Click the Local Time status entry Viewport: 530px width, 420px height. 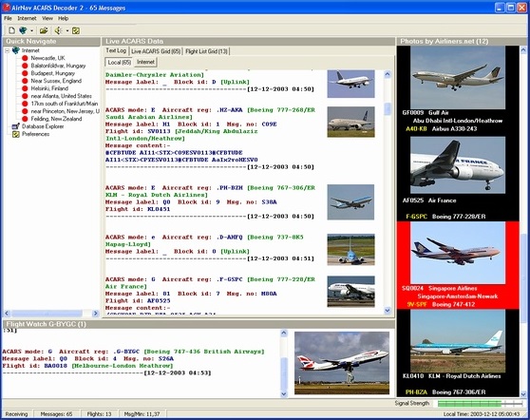coord(482,414)
